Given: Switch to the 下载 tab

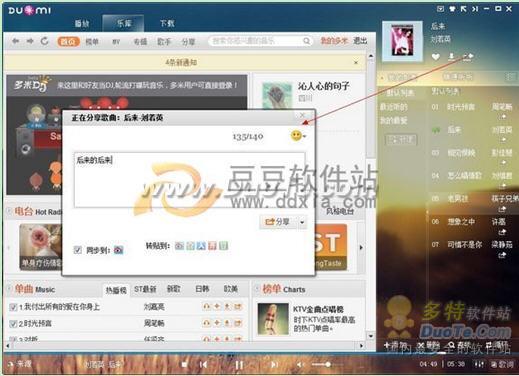Looking at the screenshot, I should [x=167, y=23].
